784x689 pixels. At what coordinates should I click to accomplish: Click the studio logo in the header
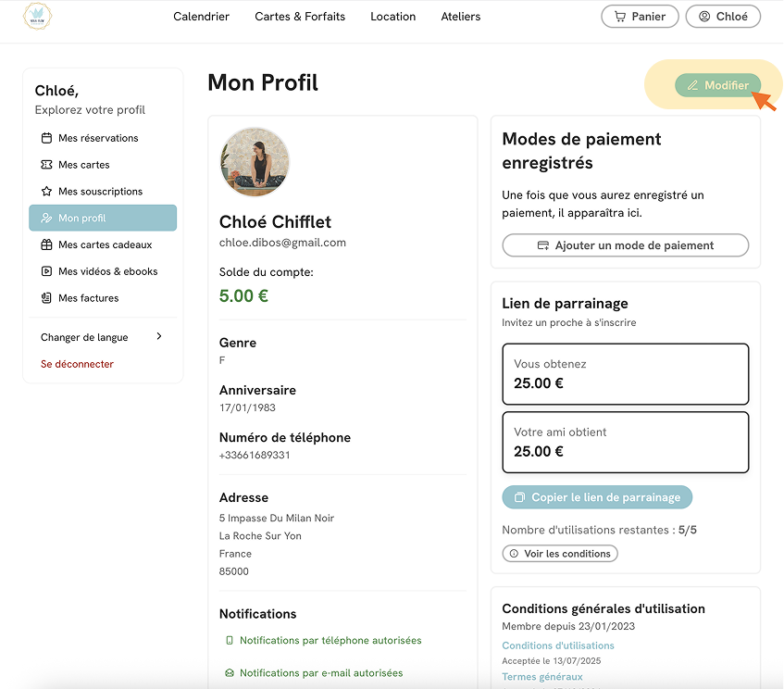38,16
